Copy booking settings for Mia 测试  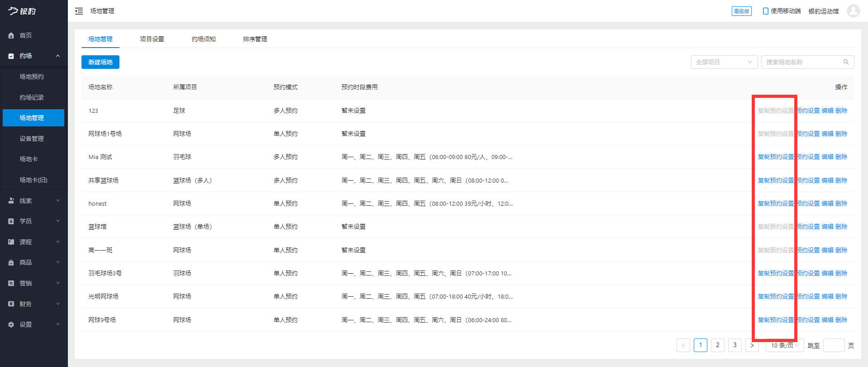776,157
